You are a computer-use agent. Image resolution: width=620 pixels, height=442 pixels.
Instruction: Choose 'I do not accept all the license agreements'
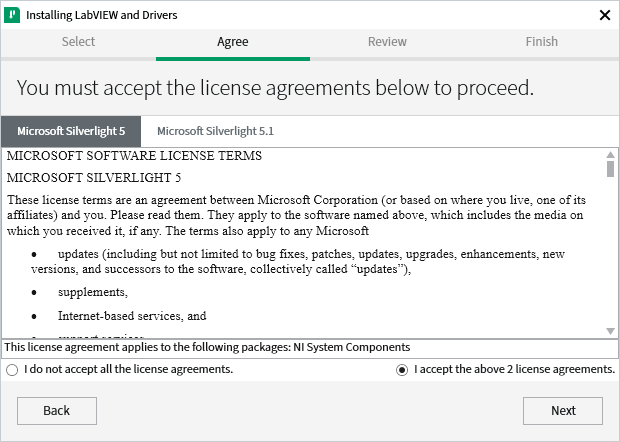12,370
